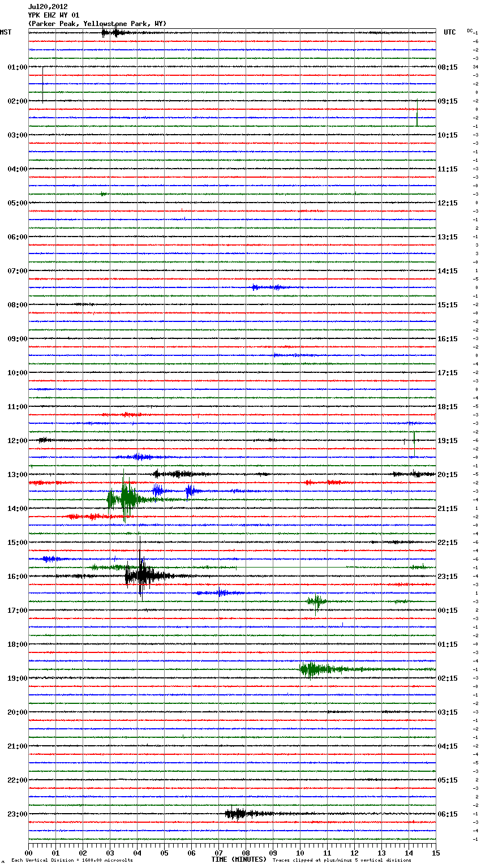
Task: Select the 22:00 MST time label
Action: [x=18, y=780]
